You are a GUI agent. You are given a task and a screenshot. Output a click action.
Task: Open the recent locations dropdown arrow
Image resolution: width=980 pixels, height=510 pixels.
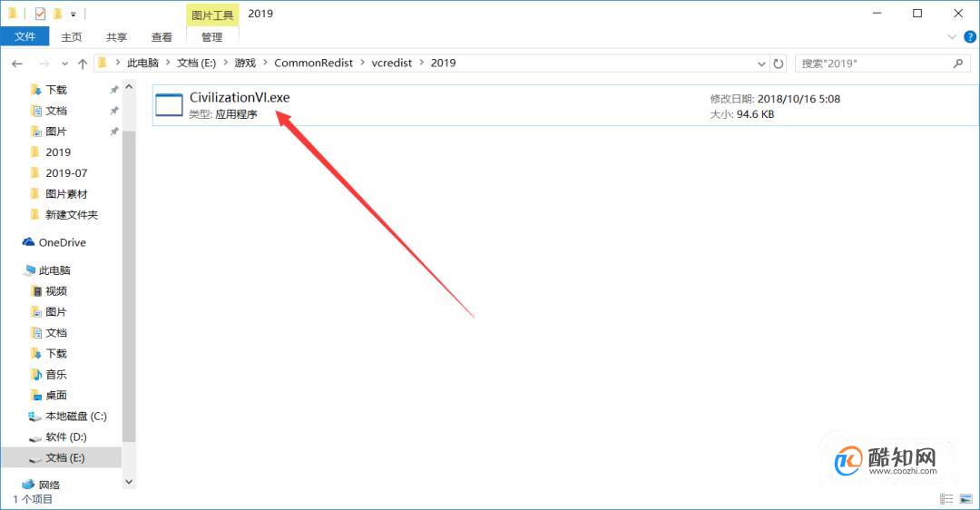(x=64, y=64)
